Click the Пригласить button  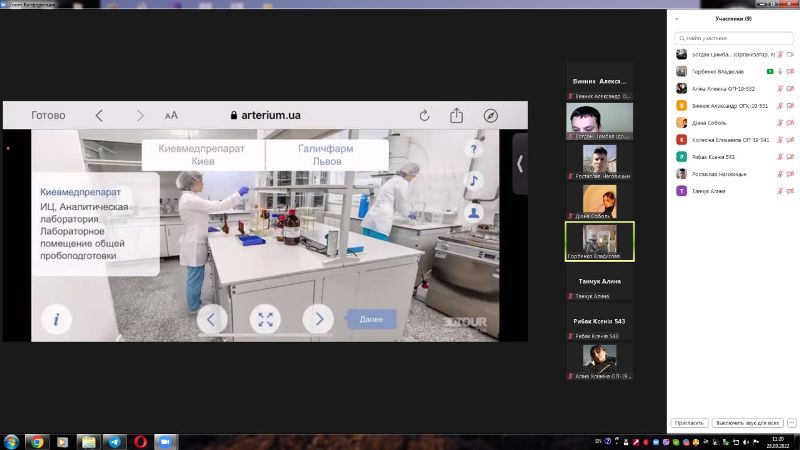tap(690, 423)
